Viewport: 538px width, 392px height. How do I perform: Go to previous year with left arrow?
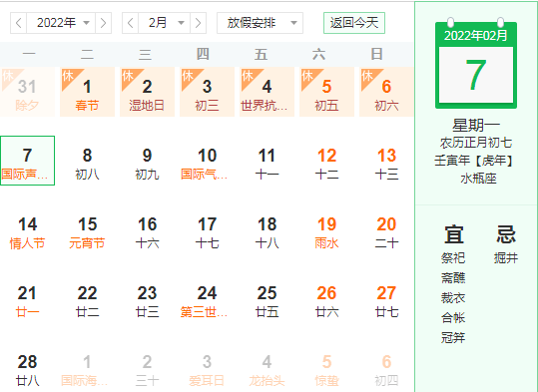[x=19, y=23]
